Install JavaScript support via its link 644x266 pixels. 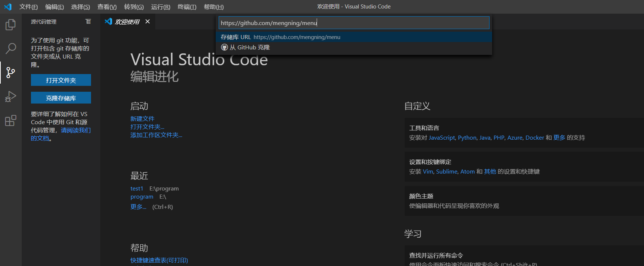pos(442,137)
